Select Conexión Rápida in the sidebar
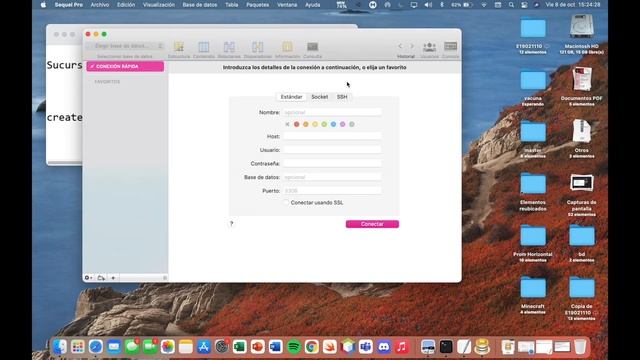 coord(125,66)
